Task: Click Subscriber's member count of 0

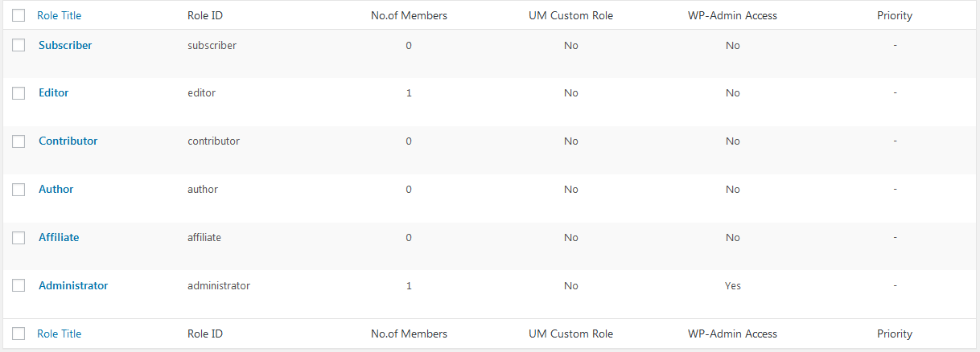Action: click(x=409, y=46)
